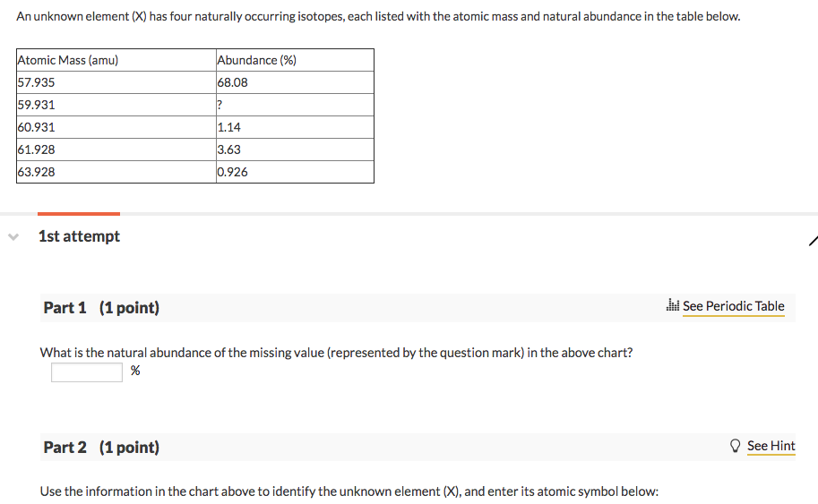818x504 pixels.
Task: Select the 1st attempt tab label
Action: click(x=79, y=236)
